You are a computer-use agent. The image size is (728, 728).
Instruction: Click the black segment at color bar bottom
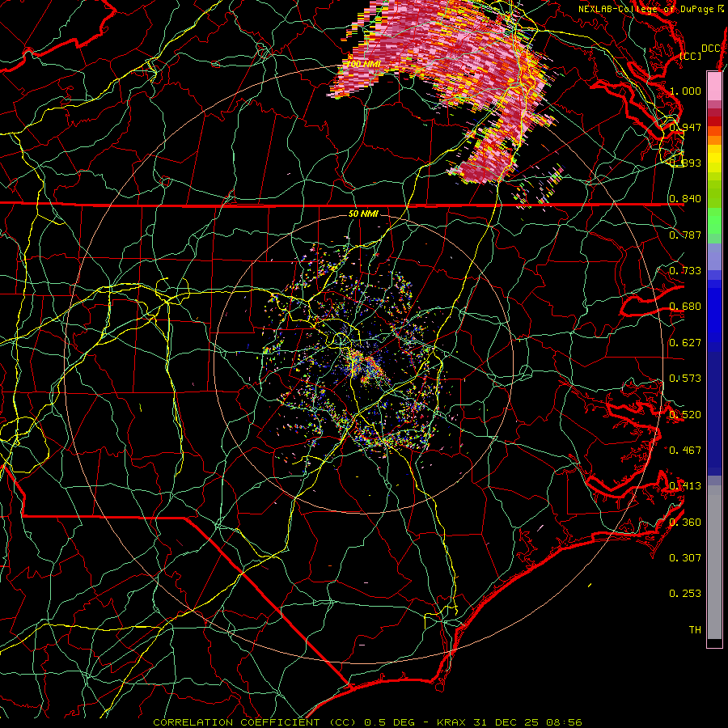(x=714, y=643)
